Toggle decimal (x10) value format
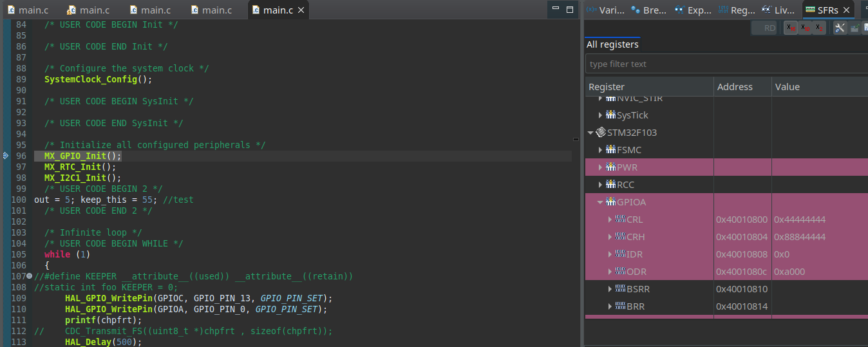The image size is (868, 347). [804, 28]
